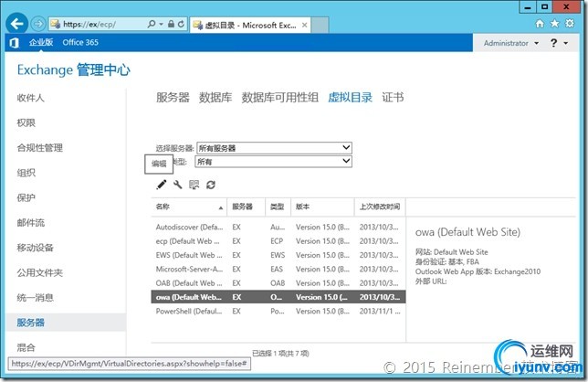Open browser home icon
This screenshot has height=382, width=588.
540,24
